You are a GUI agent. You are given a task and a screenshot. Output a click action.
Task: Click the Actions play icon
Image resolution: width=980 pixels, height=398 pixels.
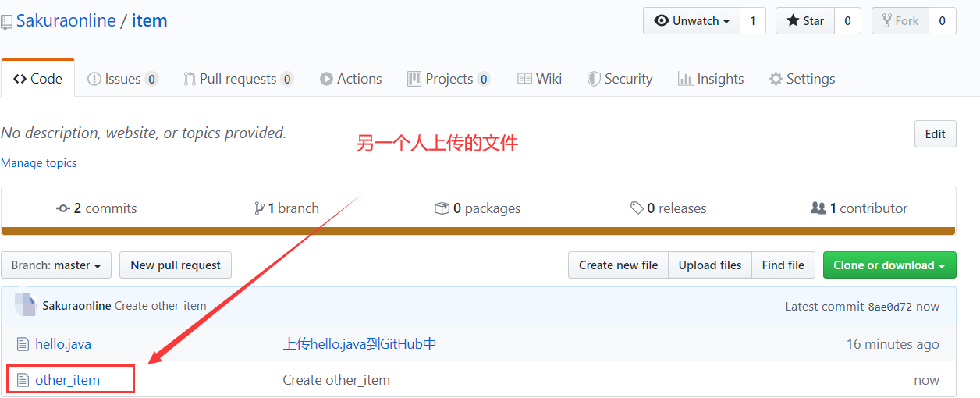[326, 79]
